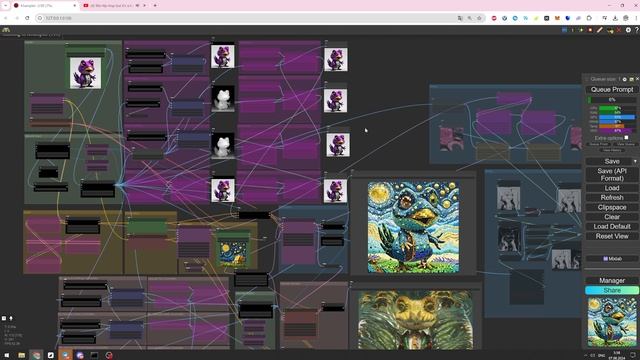Viewport: 640px width, 360px height.
Task: Refresh nodes with the Refresh button
Action: coord(612,198)
